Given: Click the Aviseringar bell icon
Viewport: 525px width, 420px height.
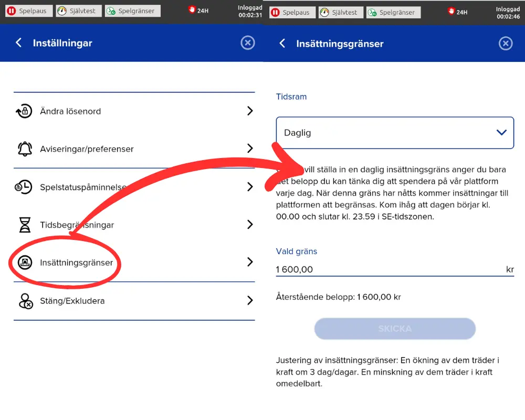Looking at the screenshot, I should (25, 149).
